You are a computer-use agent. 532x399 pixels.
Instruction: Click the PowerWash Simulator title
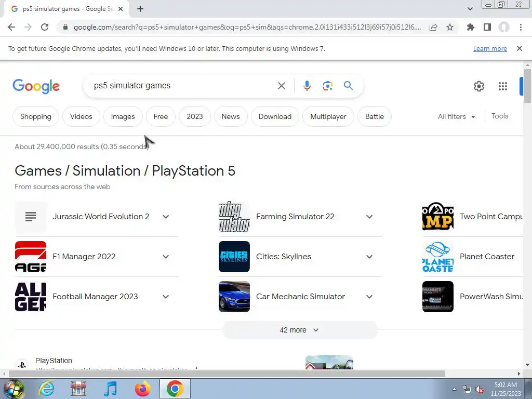pyautogui.click(x=491, y=297)
